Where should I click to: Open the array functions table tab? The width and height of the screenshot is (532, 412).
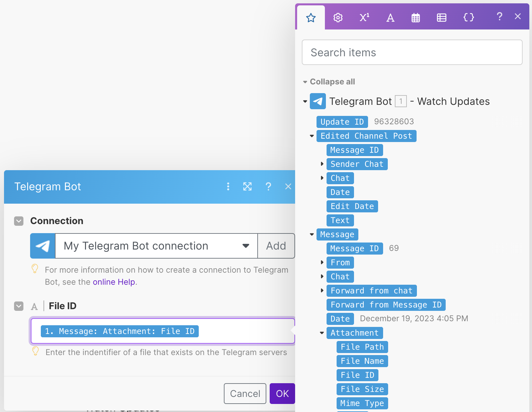pos(442,18)
